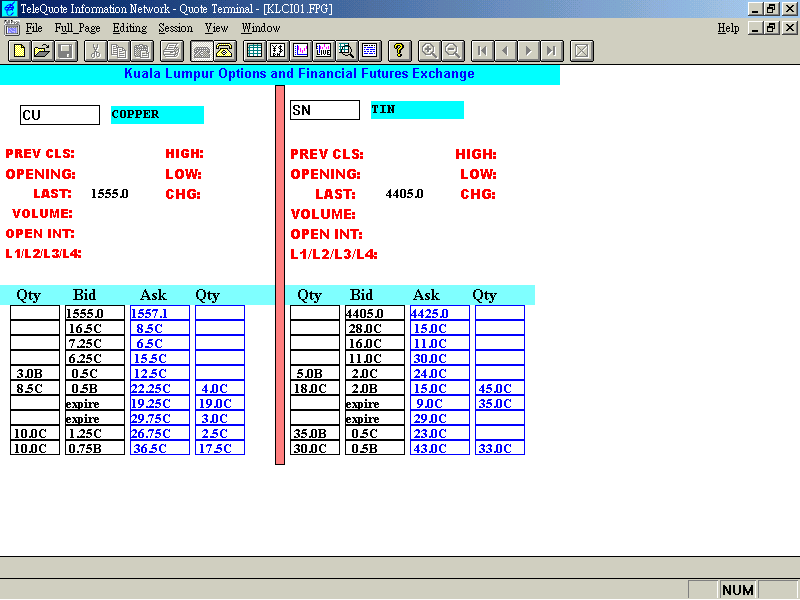The image size is (800, 600).
Task: Open the Help menu
Action: tap(728, 28)
